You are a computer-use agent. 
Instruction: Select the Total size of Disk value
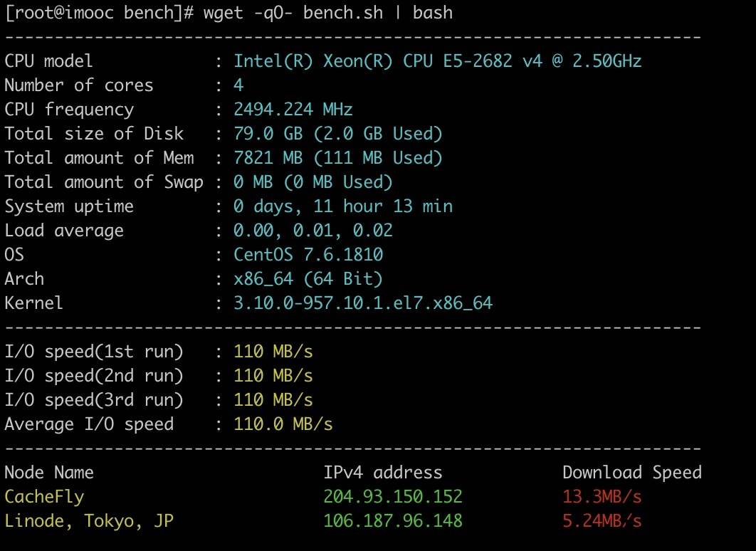click(337, 134)
